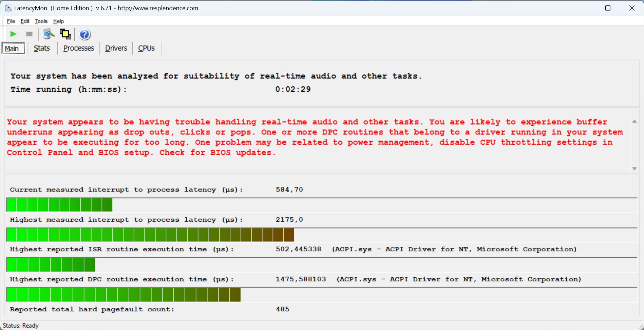Click the 'Reported total hard pagefault count:' label
Image resolution: width=644 pixels, height=330 pixels.
pyautogui.click(x=92, y=309)
